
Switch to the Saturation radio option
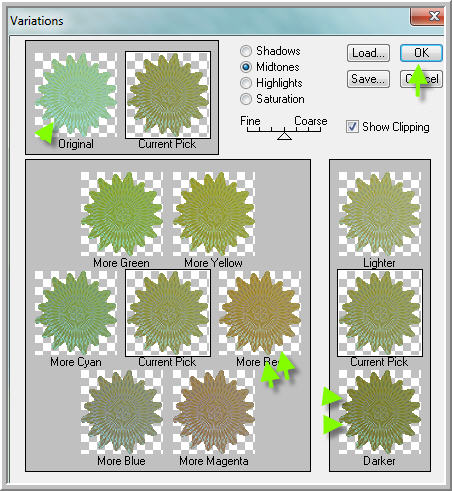(x=246, y=99)
